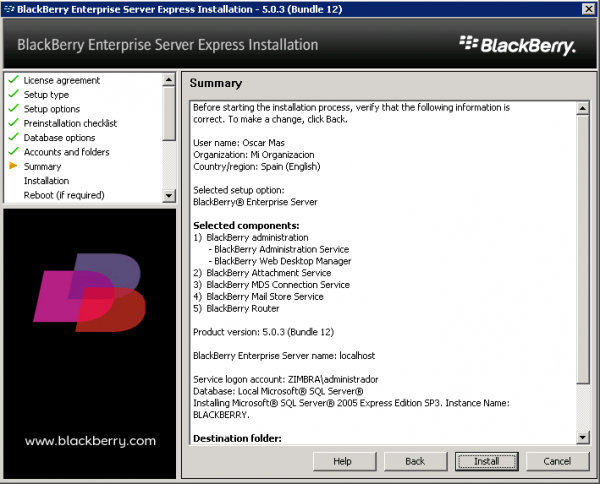
Task: Click the green check beside Database options
Action: (x=13, y=137)
